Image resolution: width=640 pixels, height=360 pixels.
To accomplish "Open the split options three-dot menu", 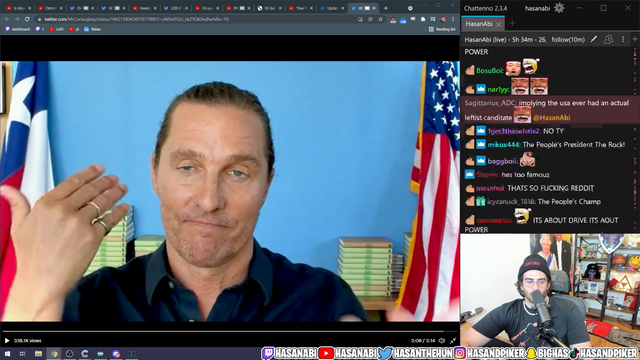I will tap(623, 39).
